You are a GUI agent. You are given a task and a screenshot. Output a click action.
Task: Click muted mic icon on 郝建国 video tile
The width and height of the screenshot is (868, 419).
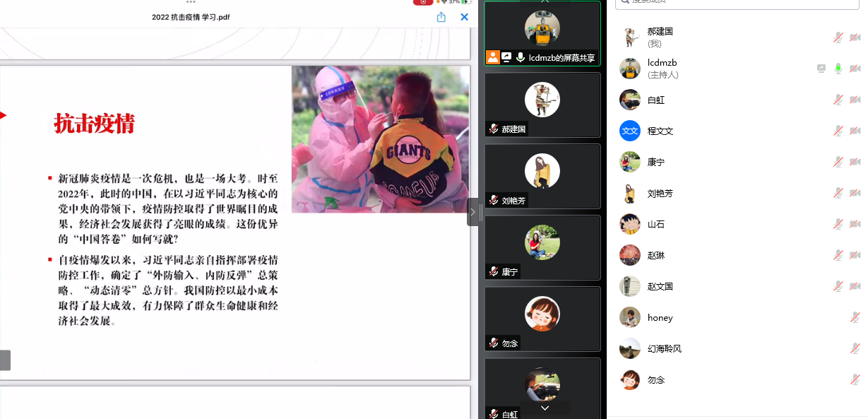494,129
